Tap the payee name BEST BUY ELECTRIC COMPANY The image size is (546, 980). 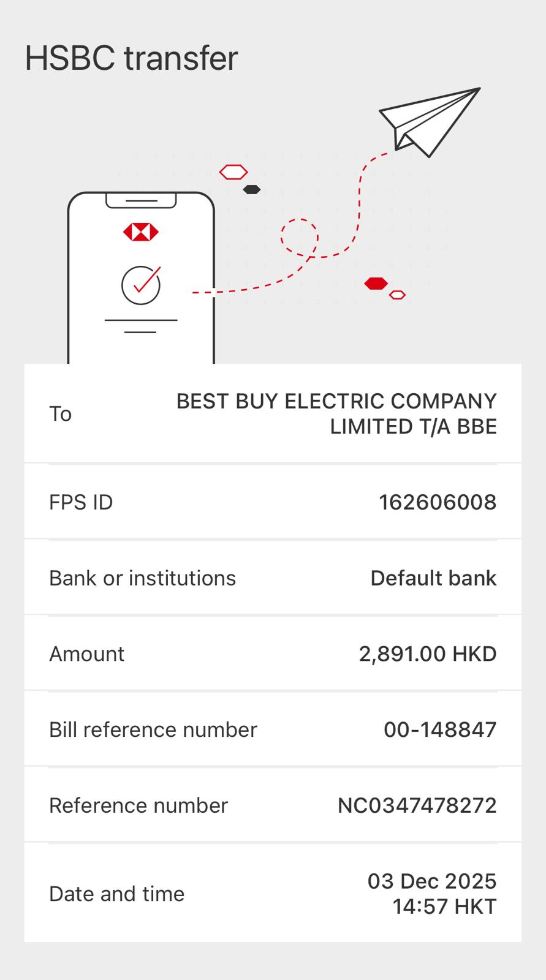(x=336, y=401)
